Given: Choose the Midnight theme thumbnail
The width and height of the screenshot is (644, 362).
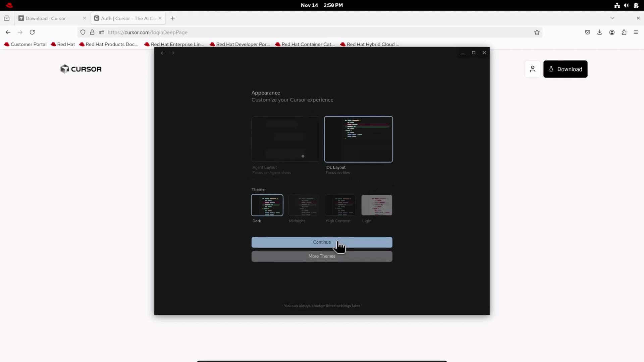Looking at the screenshot, I should [304, 205].
